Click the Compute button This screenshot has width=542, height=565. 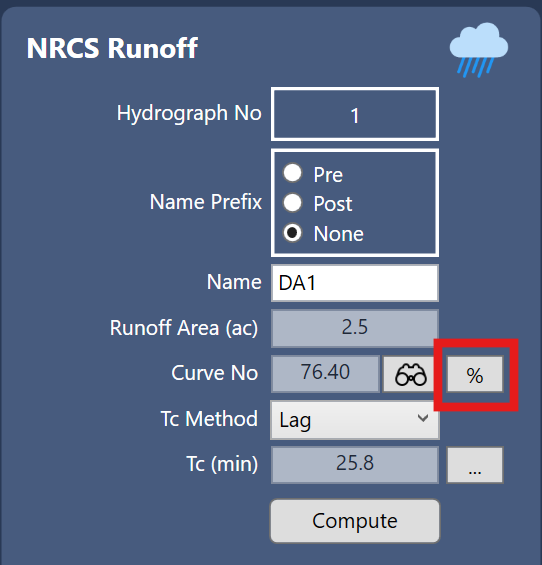(355, 521)
